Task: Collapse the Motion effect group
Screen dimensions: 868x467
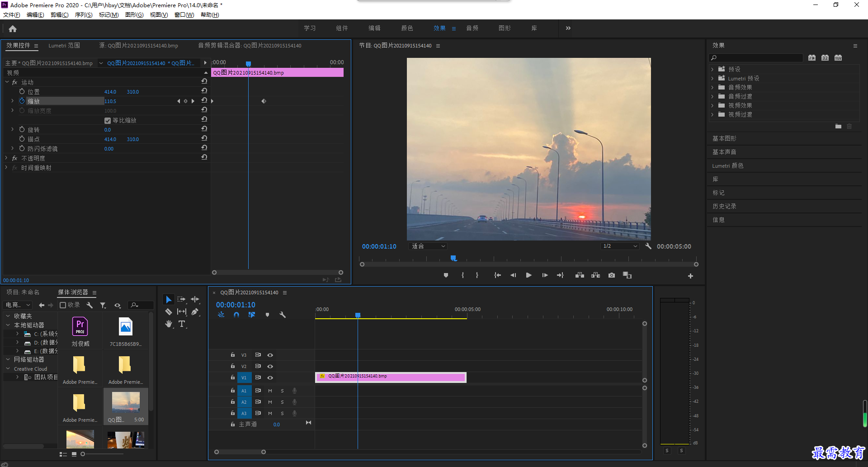Action: 7,82
